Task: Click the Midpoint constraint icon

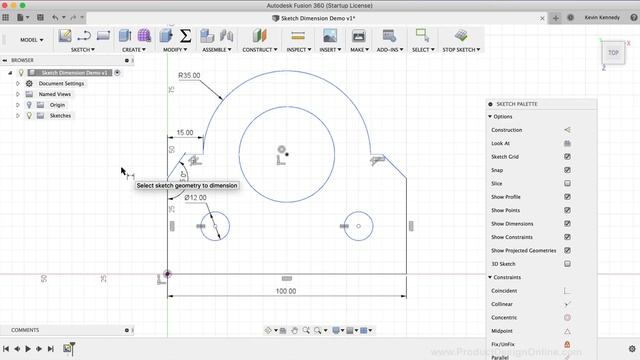Action: click(567, 331)
